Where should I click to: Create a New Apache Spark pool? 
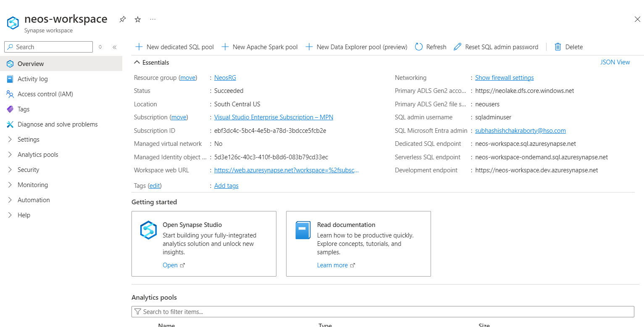tap(260, 47)
